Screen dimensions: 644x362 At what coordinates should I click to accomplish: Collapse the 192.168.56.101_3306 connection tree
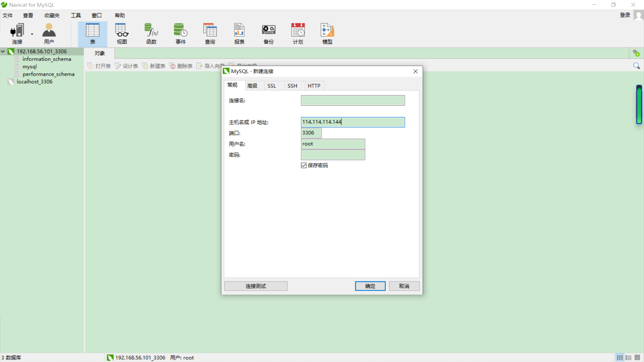pos(3,52)
